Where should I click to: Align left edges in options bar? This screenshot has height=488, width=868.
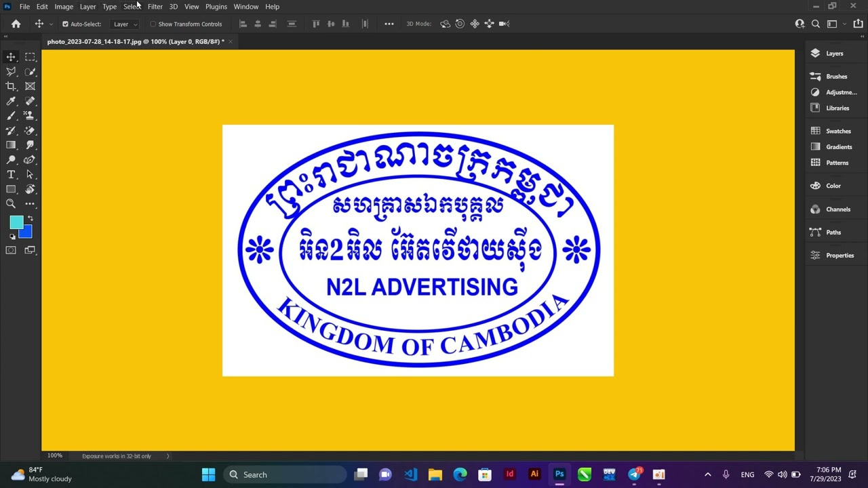[x=243, y=24]
